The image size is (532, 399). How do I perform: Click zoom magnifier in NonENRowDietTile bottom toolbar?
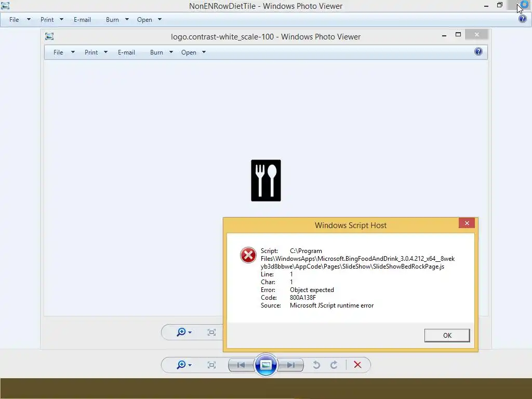click(181, 365)
